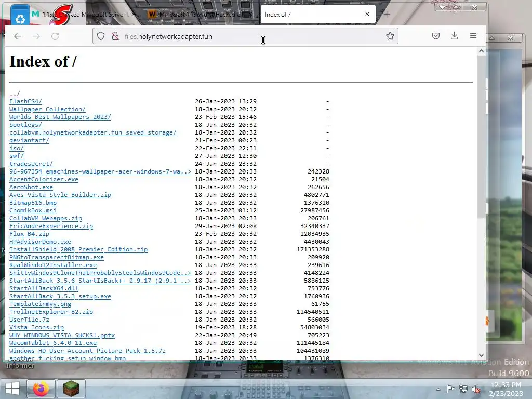Download RealWindo12Installer.exe
The height and width of the screenshot is (399, 532).
[x=53, y=265]
